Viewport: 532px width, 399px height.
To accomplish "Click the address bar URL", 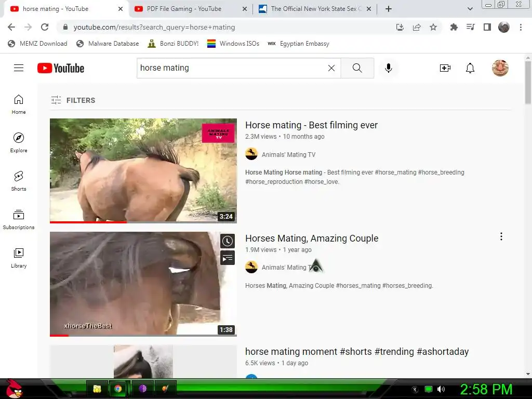I will pyautogui.click(x=154, y=27).
